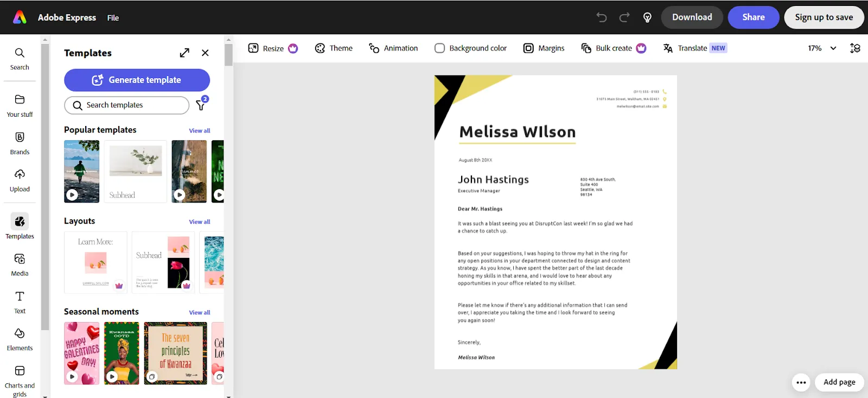Open the Elements panel icon
Screen dimensions: 868x398
20,333
